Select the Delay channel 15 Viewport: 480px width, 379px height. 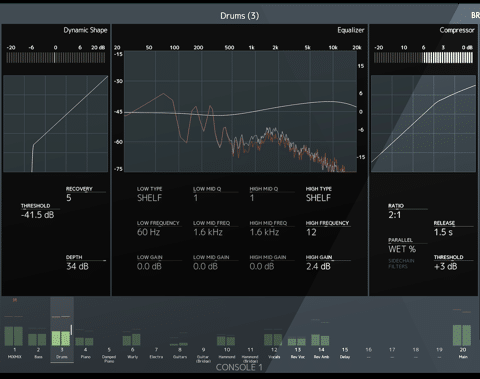345,330
